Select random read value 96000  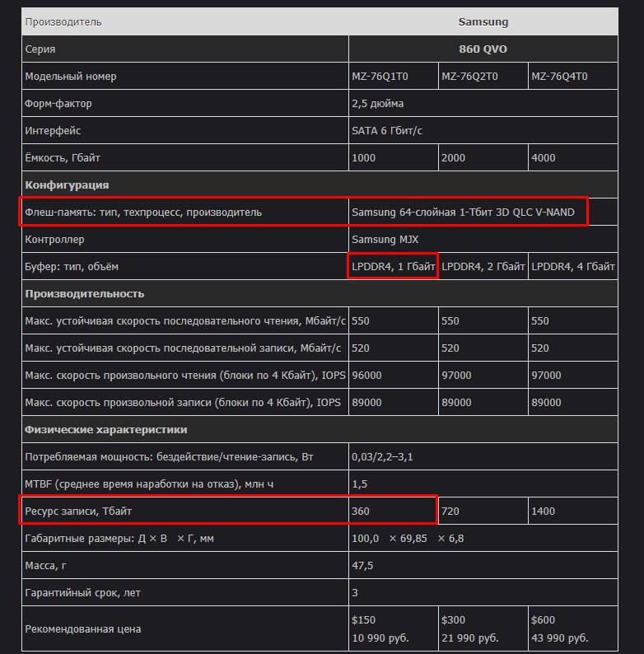366,376
